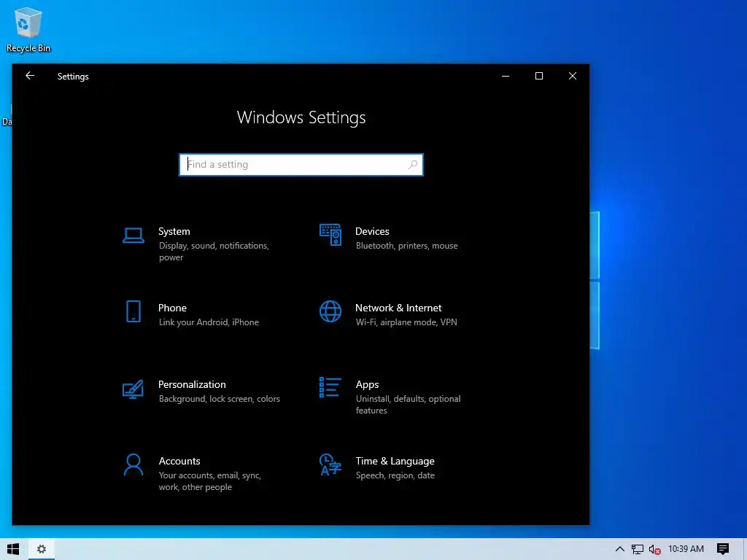This screenshot has width=747, height=560.
Task: Select the Apps category title
Action: point(368,385)
